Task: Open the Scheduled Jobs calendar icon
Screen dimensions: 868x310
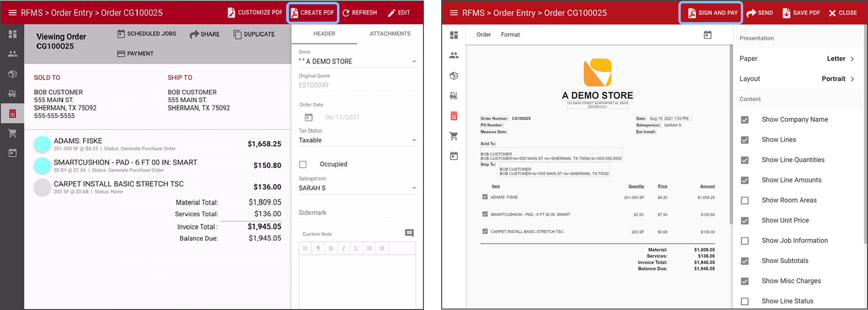Action: point(121,34)
